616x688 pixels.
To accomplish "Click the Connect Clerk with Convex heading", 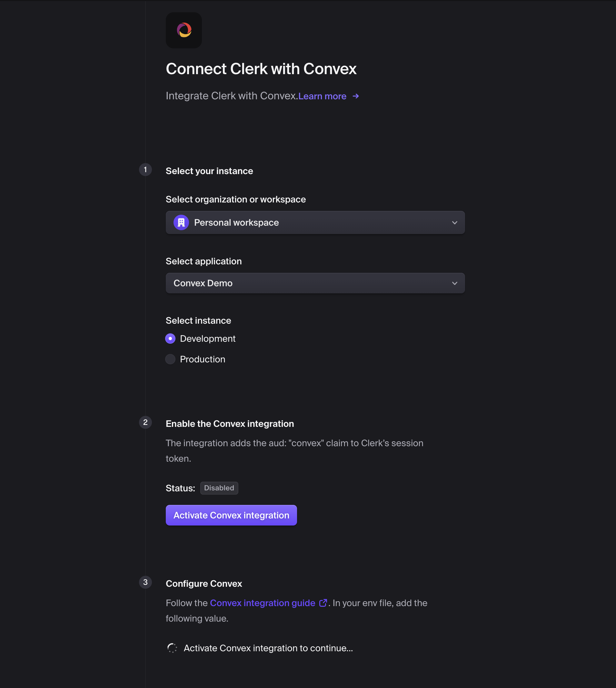I will pos(261,69).
